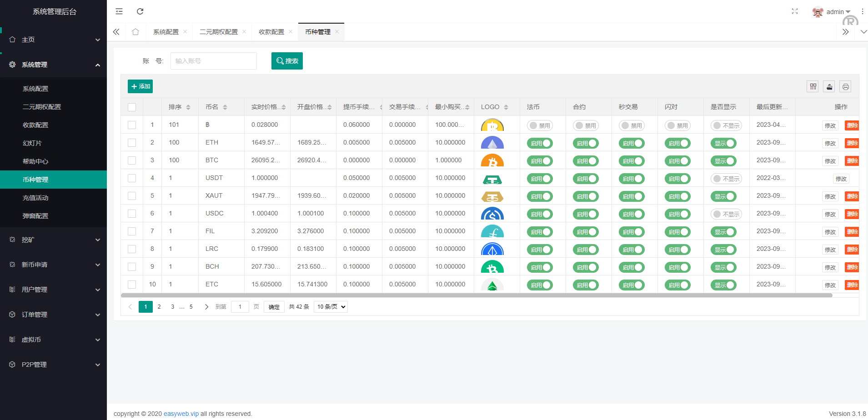Viewport: 868px width, 420px height.
Task: Go to the home tab icon
Action: pos(135,32)
